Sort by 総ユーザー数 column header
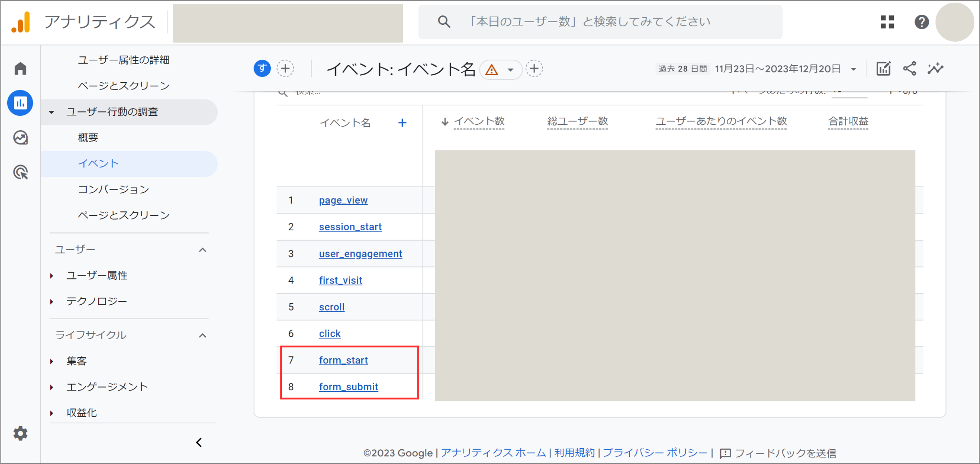This screenshot has width=980, height=464. pos(578,122)
